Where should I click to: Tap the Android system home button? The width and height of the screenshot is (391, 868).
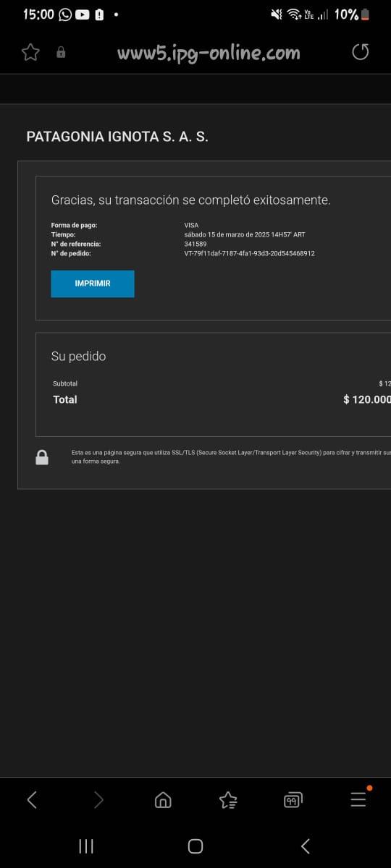point(195,846)
